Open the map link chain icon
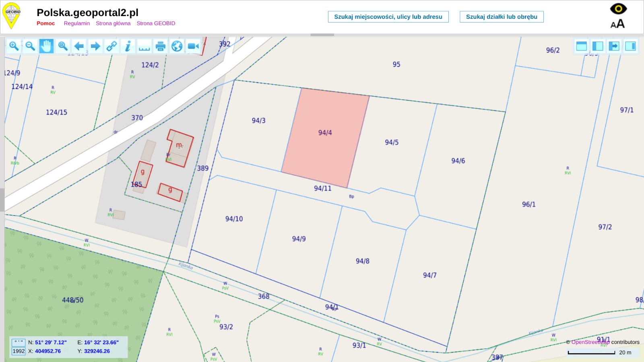644x362 pixels. [111, 46]
